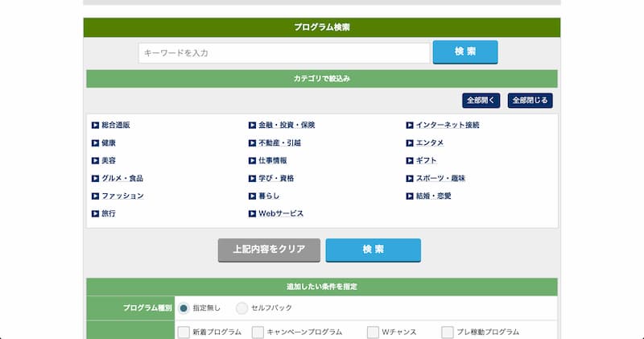Click the arrow icon beside 結婚・恋愛

pyautogui.click(x=410, y=196)
